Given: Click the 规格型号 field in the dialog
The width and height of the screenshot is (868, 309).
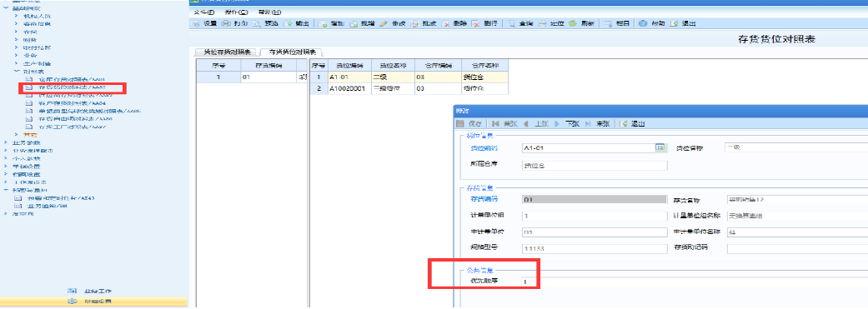Looking at the screenshot, I should [594, 248].
